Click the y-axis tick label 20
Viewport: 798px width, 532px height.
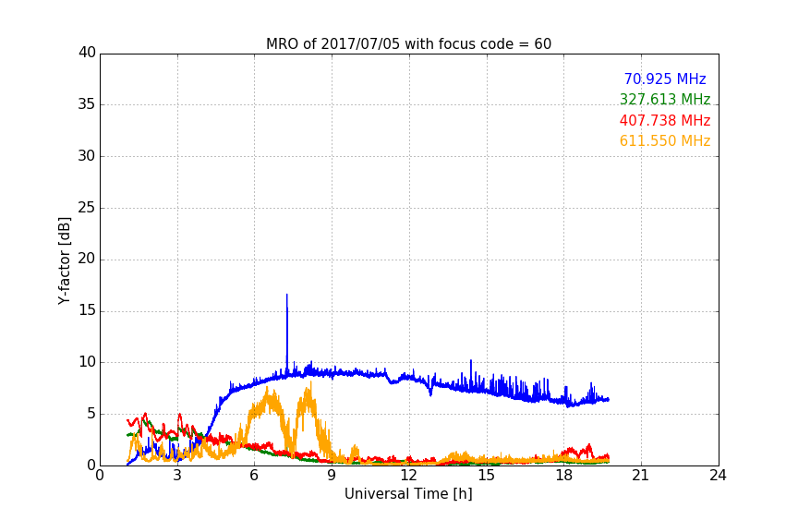(87, 260)
